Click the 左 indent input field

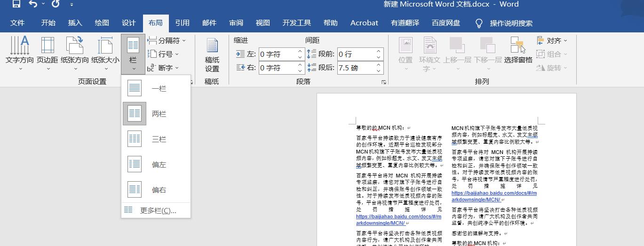[277, 54]
